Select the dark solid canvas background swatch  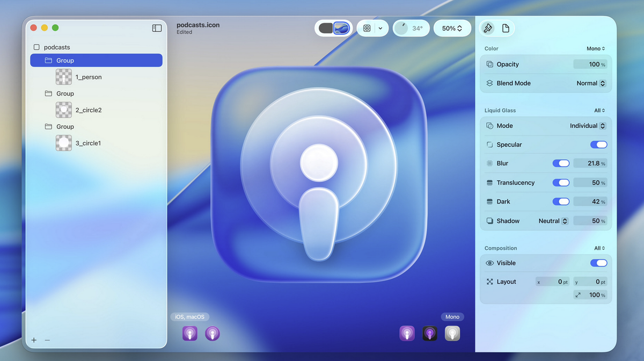326,28
